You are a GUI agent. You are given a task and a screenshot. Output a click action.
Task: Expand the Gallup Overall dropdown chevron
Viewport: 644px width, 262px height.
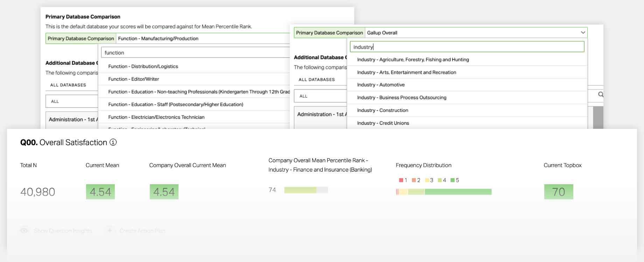(583, 33)
